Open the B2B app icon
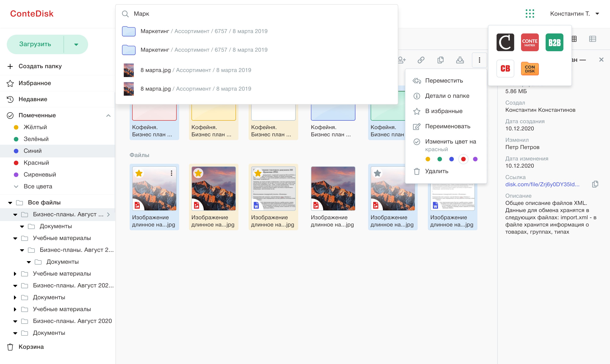 554,43
